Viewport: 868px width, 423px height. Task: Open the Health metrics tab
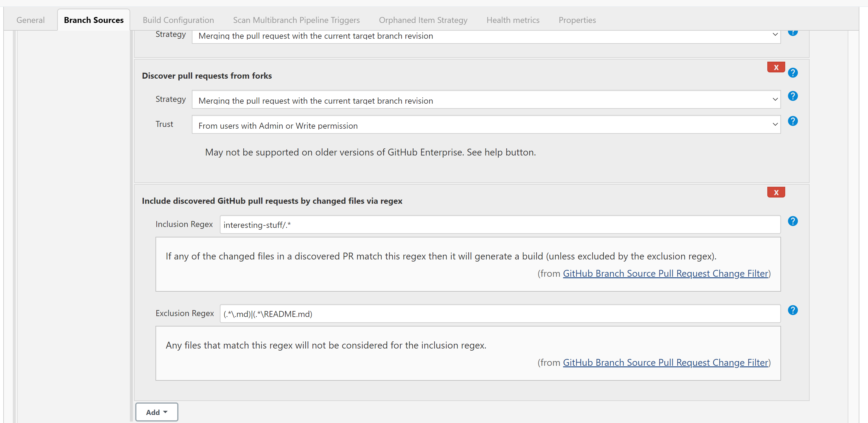(513, 19)
